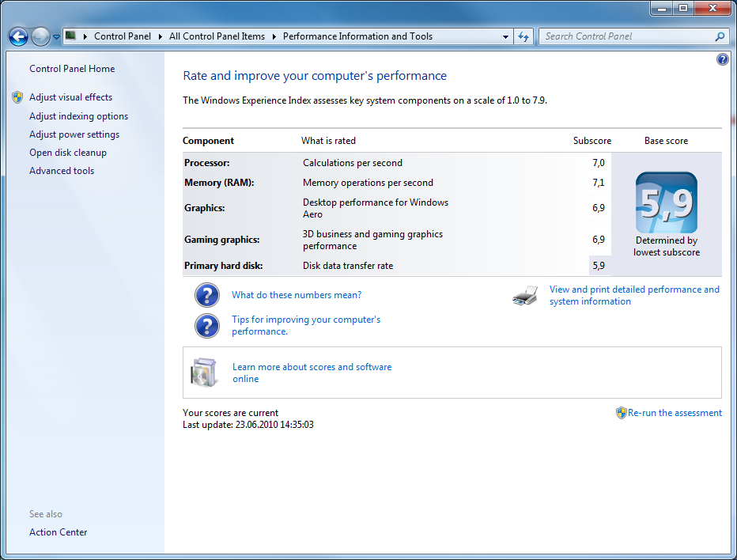Open the recent pages dropdown arrow

click(x=56, y=36)
